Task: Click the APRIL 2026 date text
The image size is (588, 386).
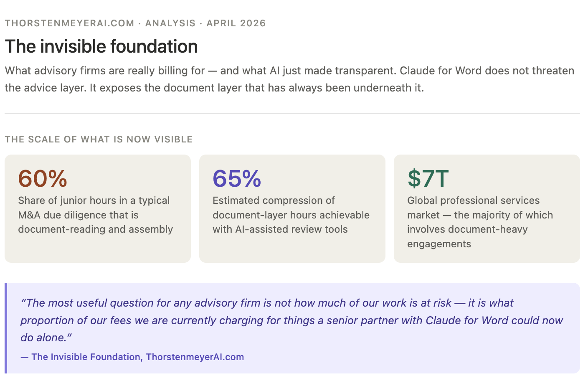Action: pos(236,23)
